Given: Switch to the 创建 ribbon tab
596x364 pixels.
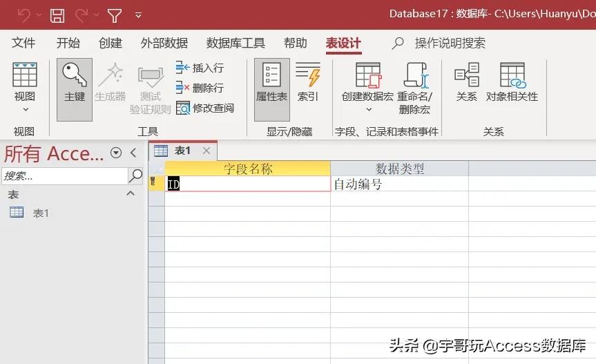Looking at the screenshot, I should 110,43.
